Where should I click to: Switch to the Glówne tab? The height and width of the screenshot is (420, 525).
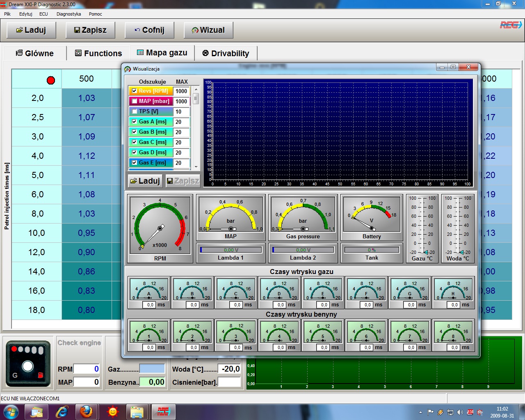(35, 53)
